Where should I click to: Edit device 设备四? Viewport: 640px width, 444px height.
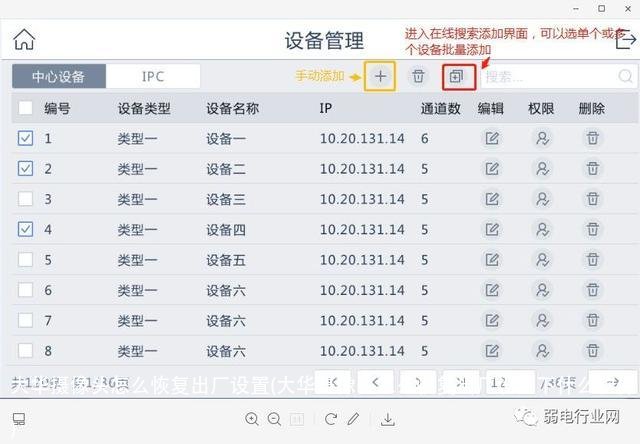coord(492,229)
